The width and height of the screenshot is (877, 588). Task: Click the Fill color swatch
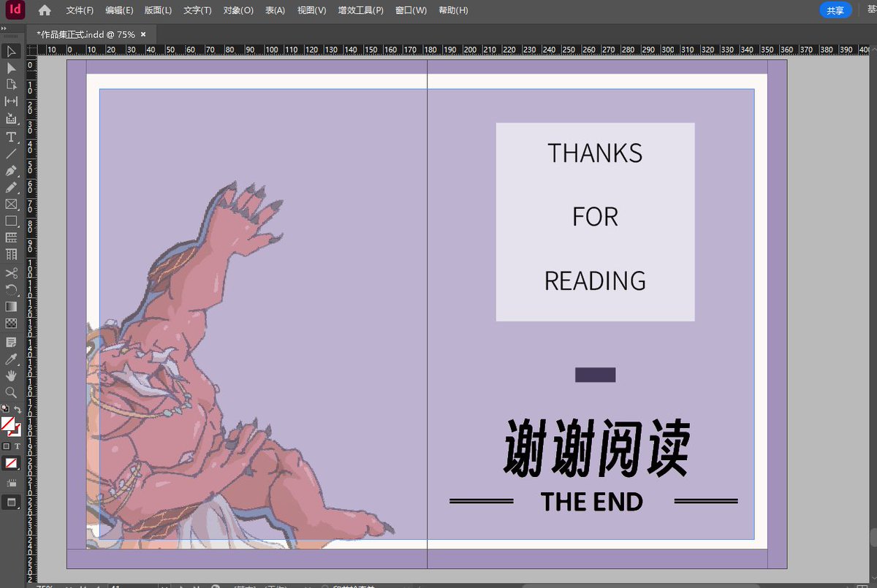point(8,423)
